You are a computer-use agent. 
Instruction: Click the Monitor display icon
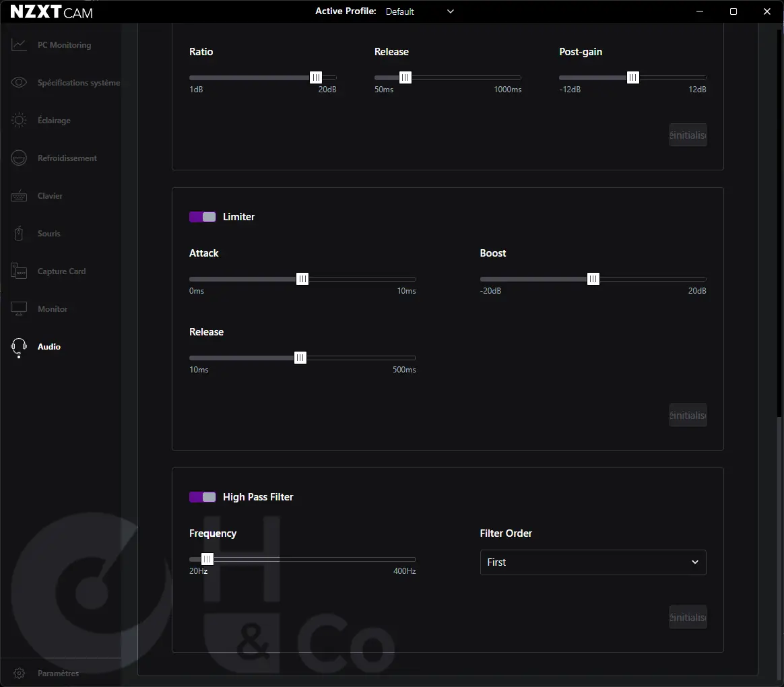pos(19,308)
